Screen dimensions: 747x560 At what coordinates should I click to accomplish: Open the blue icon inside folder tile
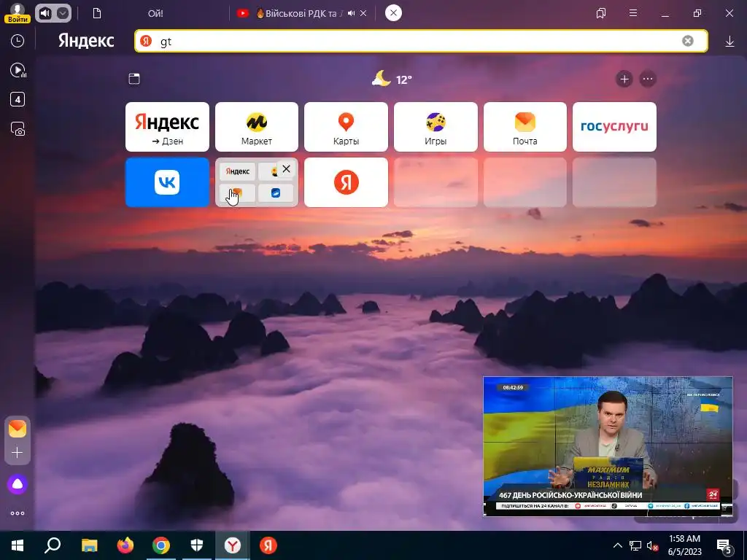pyautogui.click(x=276, y=193)
